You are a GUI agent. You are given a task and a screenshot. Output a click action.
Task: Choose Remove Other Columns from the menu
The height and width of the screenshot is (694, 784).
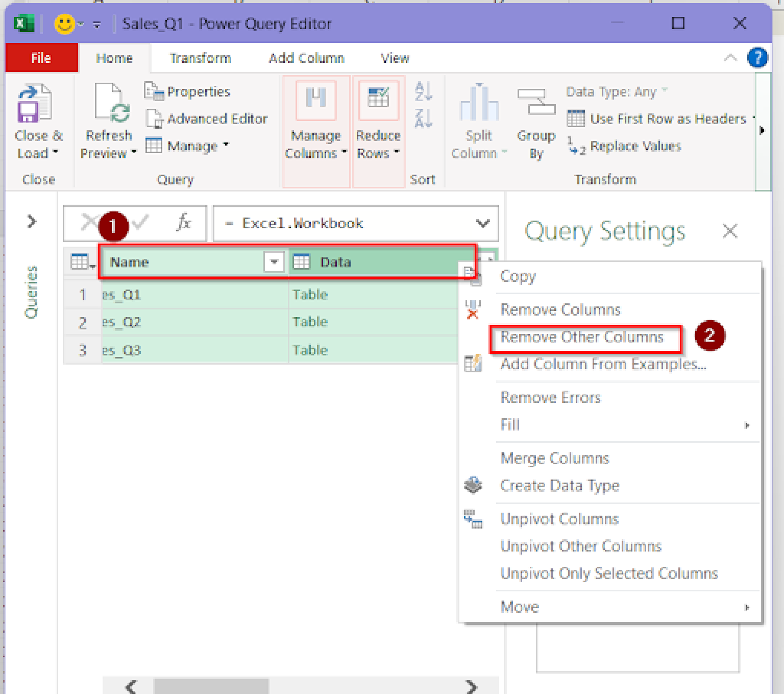pyautogui.click(x=581, y=337)
